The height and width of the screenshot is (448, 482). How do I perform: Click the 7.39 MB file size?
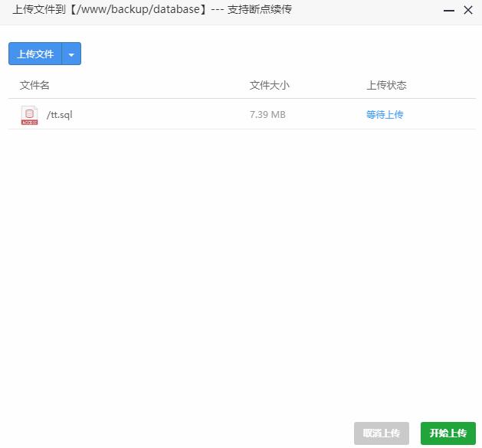tap(267, 115)
